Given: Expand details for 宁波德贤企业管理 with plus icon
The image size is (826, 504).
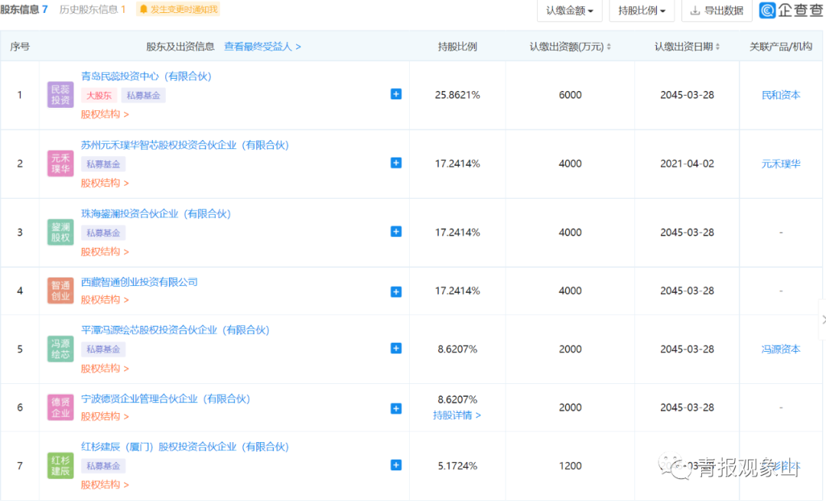Looking at the screenshot, I should (396, 408).
